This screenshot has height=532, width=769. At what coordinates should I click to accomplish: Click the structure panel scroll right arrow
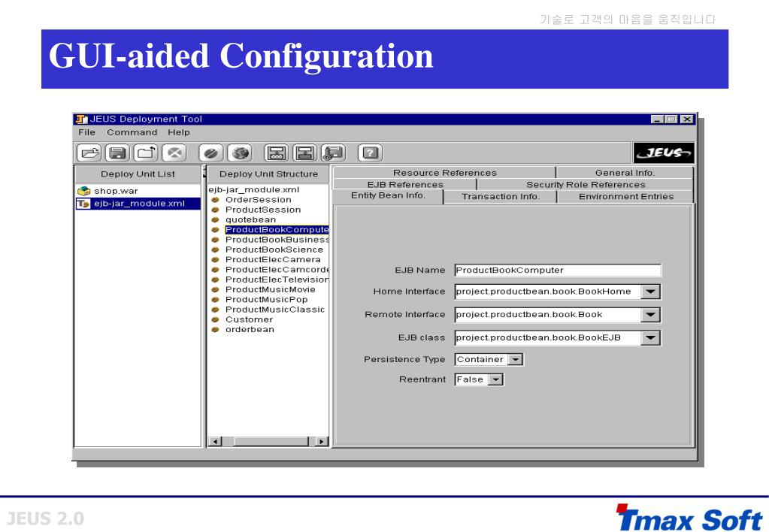(x=321, y=441)
